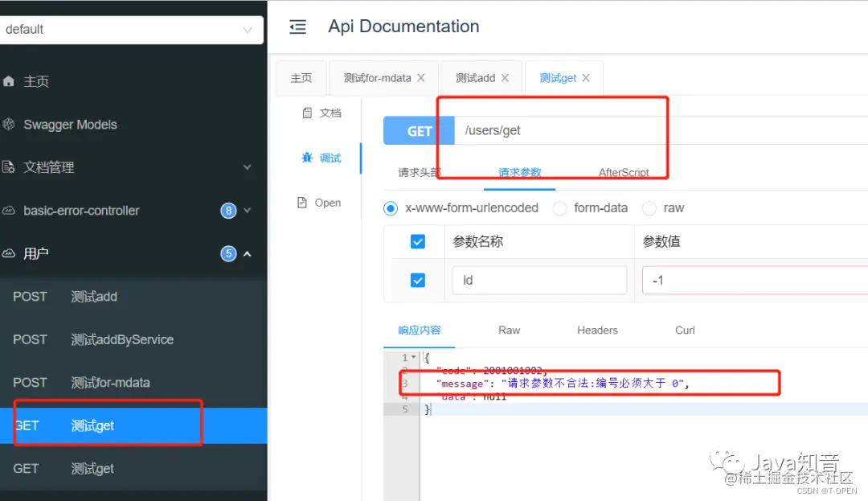The height and width of the screenshot is (501, 868).
Task: Click the Swagger Models sidebar icon
Action: coord(8,124)
